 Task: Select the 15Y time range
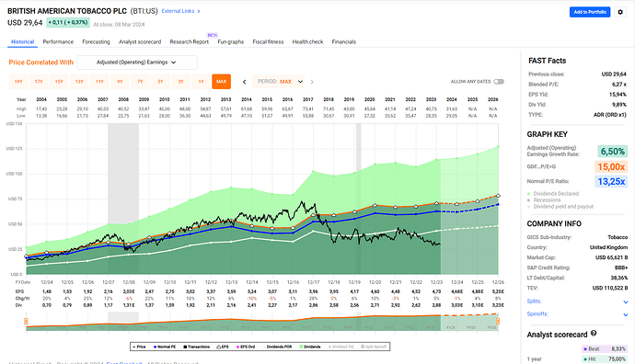click(59, 82)
